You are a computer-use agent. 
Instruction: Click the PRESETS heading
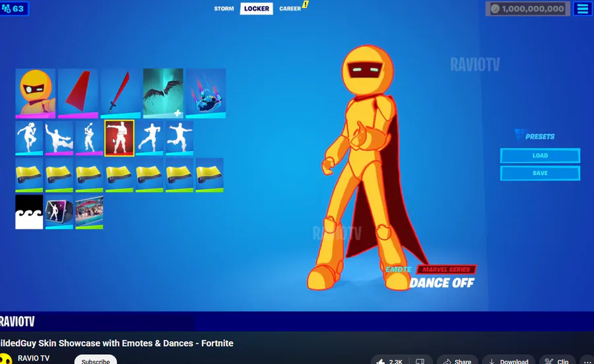coord(539,136)
